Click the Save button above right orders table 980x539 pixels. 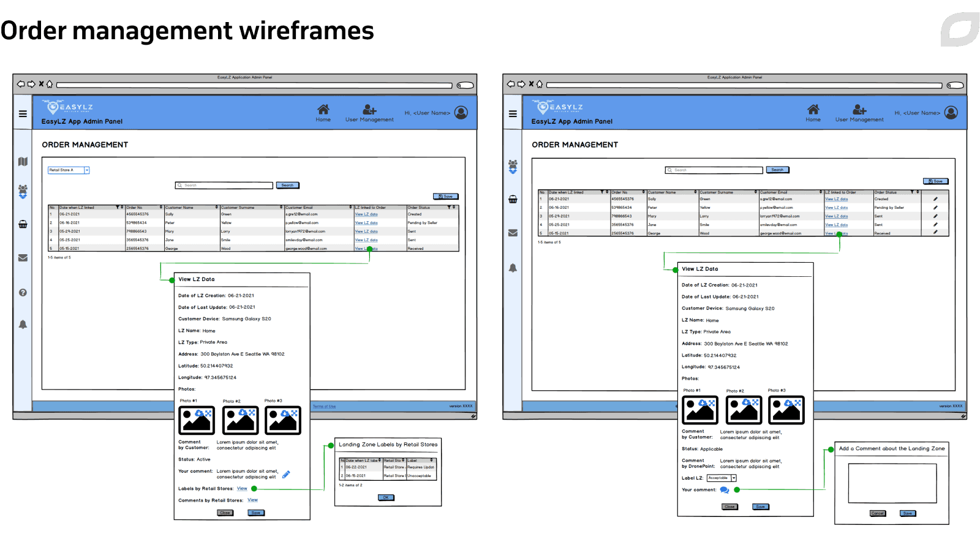[935, 181]
